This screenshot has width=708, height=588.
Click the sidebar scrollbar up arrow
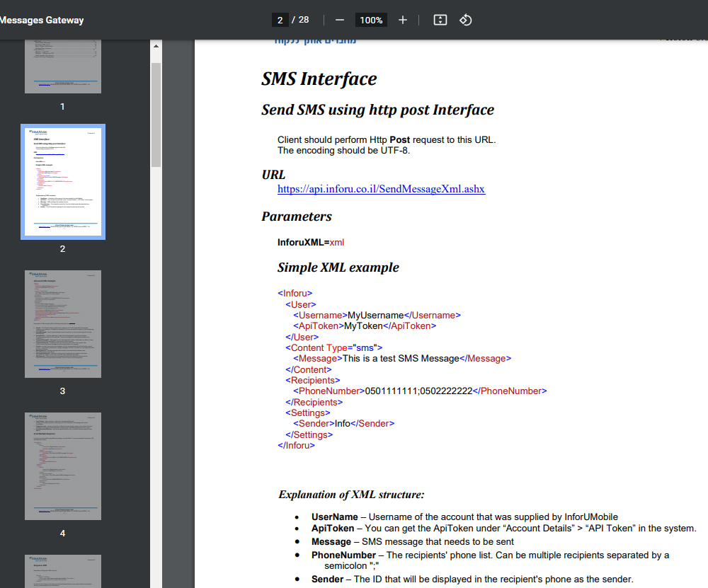[x=156, y=47]
